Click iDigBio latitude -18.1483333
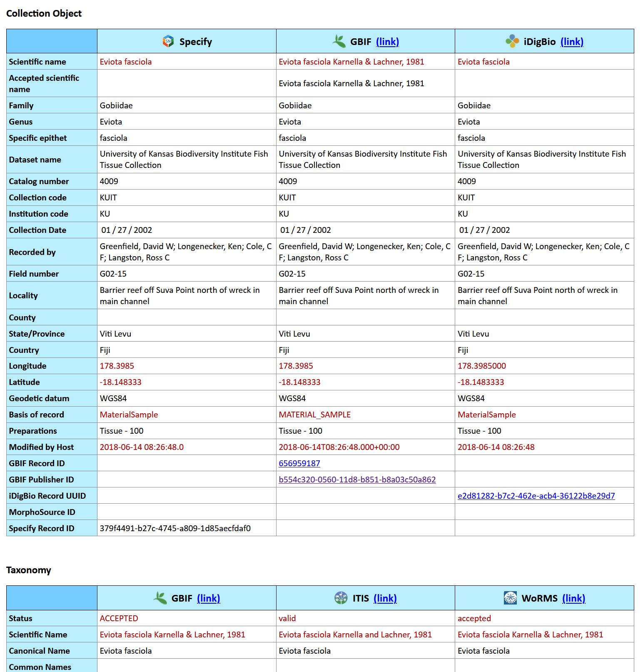The height and width of the screenshot is (672, 643). click(x=481, y=382)
